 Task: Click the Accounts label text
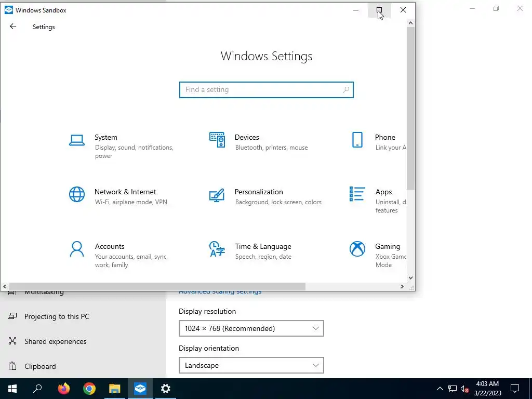(x=110, y=246)
